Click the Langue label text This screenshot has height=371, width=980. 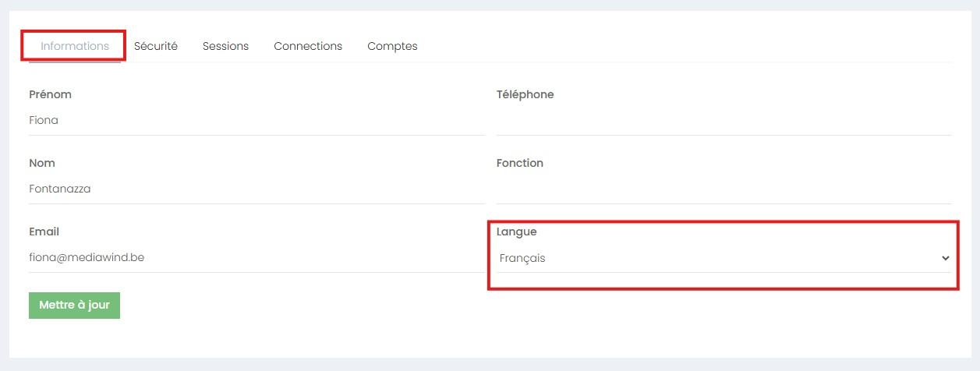[x=516, y=231]
